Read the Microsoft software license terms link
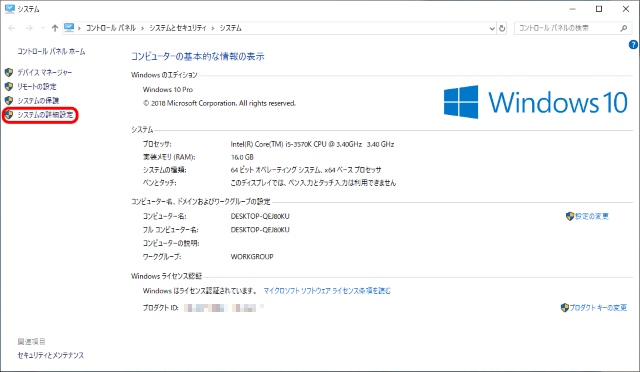 (x=327, y=291)
